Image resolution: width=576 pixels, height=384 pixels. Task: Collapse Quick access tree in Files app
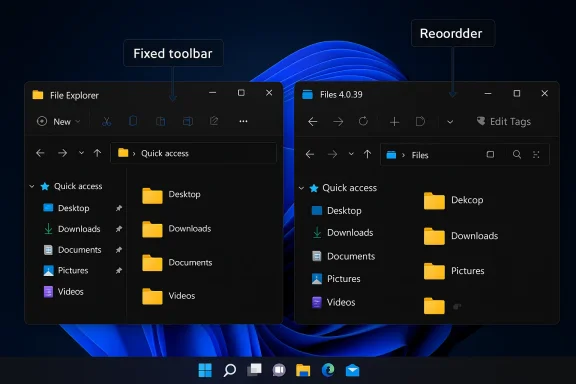coord(301,188)
